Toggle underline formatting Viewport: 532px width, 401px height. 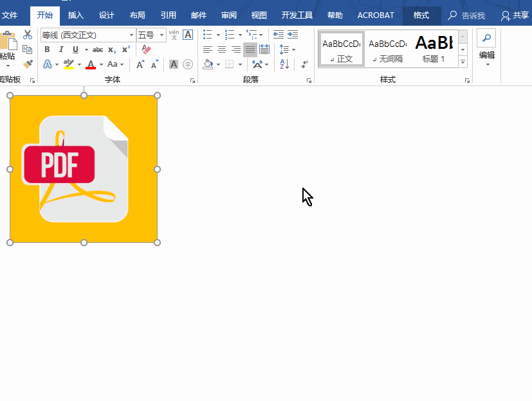pyautogui.click(x=75, y=50)
